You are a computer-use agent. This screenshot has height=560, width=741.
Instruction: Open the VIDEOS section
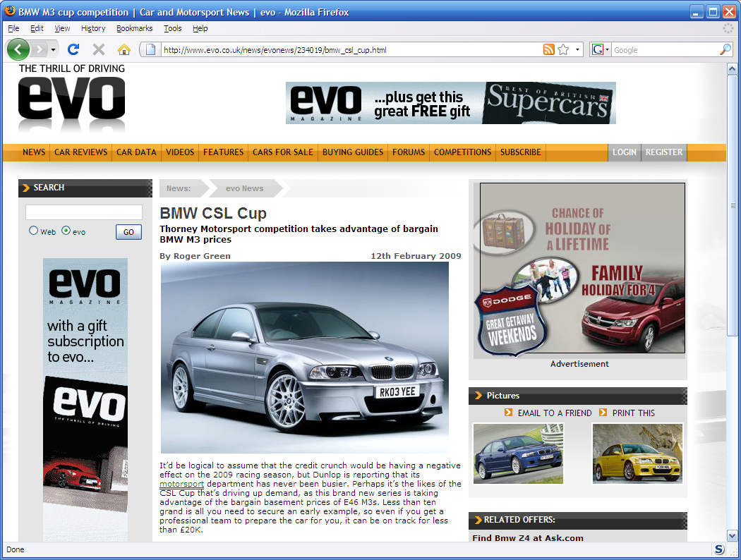pos(180,152)
